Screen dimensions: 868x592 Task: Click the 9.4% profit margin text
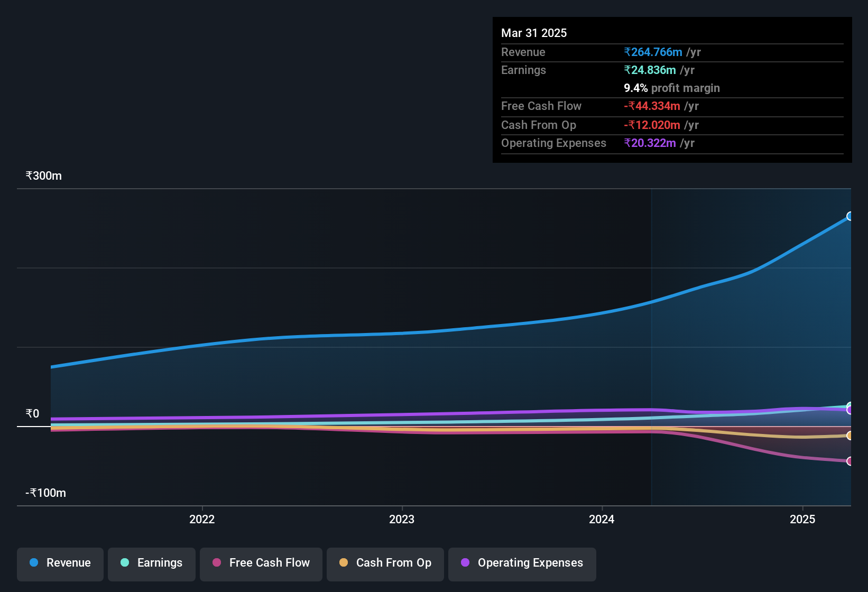coord(672,88)
